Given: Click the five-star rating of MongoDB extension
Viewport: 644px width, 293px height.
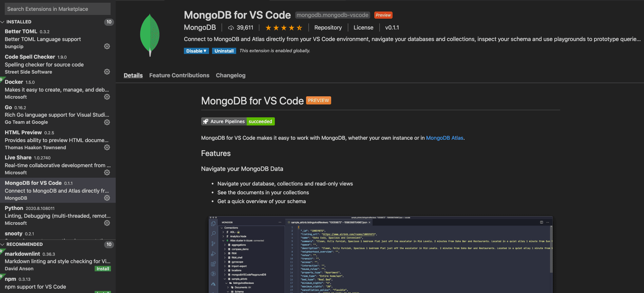Looking at the screenshot, I should (283, 28).
